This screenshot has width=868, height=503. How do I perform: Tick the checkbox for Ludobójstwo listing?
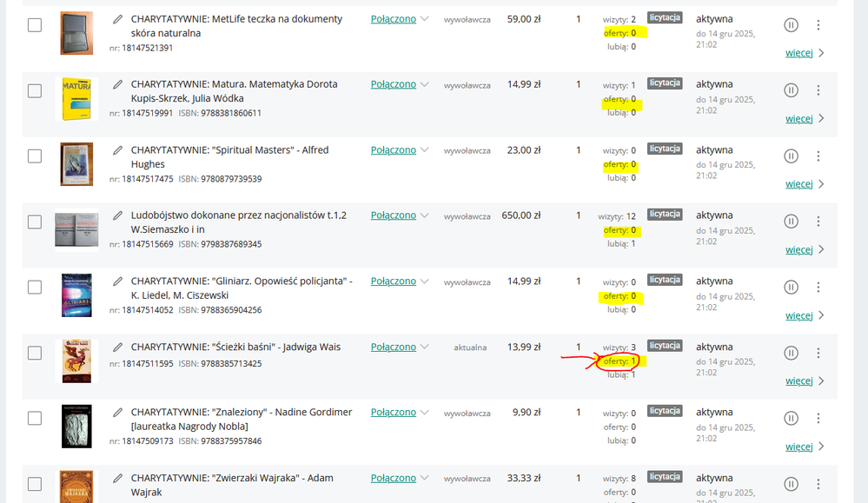35,222
